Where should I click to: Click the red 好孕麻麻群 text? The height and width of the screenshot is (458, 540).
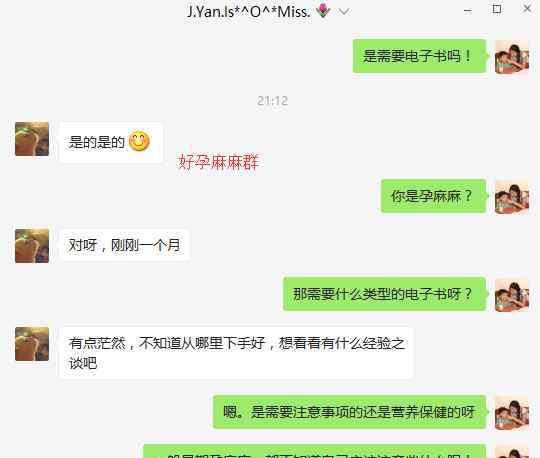tap(218, 162)
